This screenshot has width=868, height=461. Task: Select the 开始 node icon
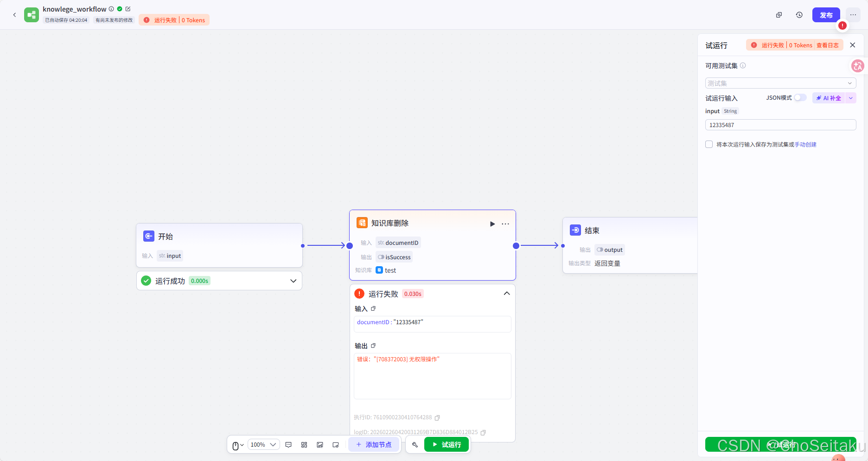tap(149, 236)
